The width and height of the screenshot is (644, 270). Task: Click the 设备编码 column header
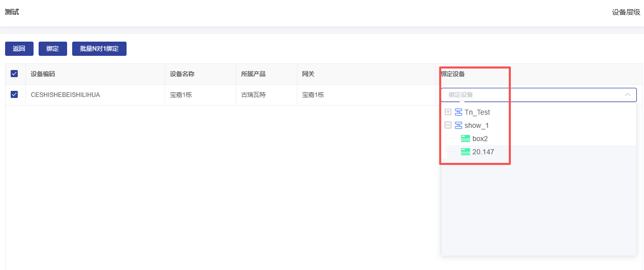[43, 74]
